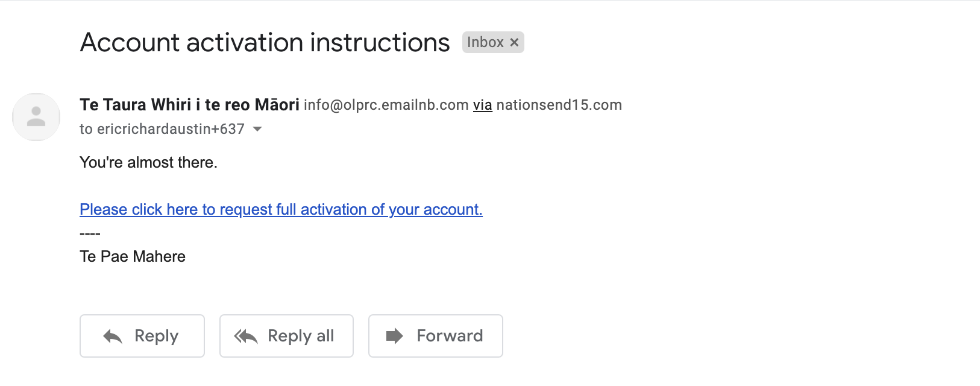Click the reply arrow icon

pos(113,337)
